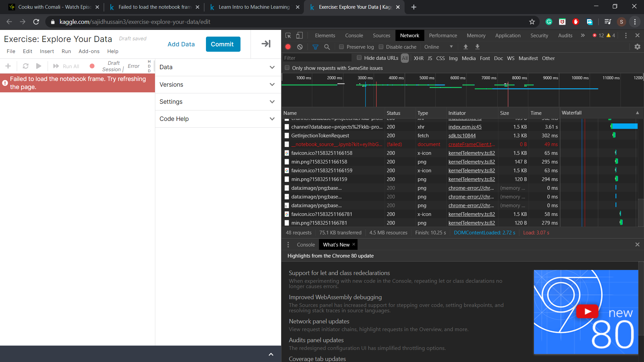Select failed __notebook_source__.ipynb request row
This screenshot has height=362, width=644.
coord(421,144)
